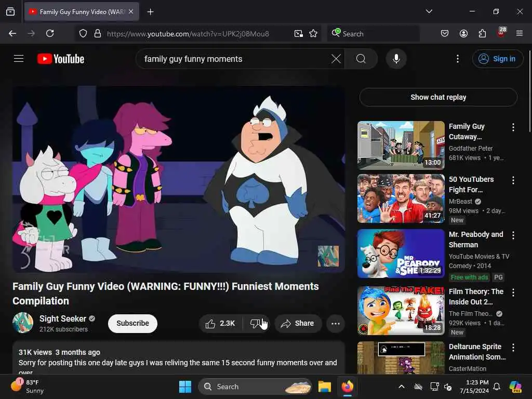Open the Windows Start menu
The image size is (532, 399).
click(185, 387)
